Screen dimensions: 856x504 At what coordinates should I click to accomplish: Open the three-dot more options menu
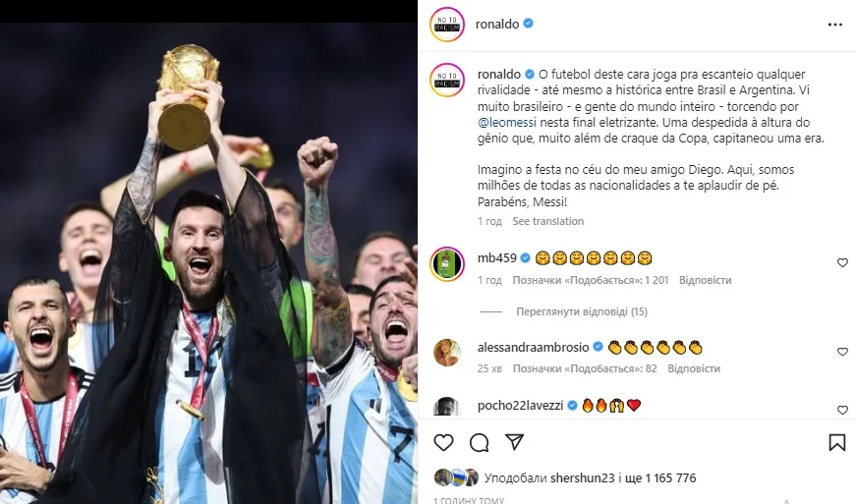[834, 25]
